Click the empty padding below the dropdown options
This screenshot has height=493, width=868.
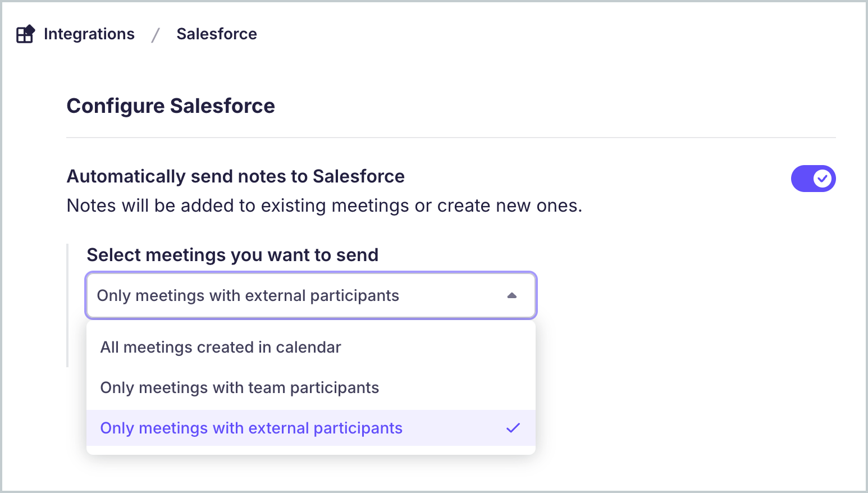(311, 450)
